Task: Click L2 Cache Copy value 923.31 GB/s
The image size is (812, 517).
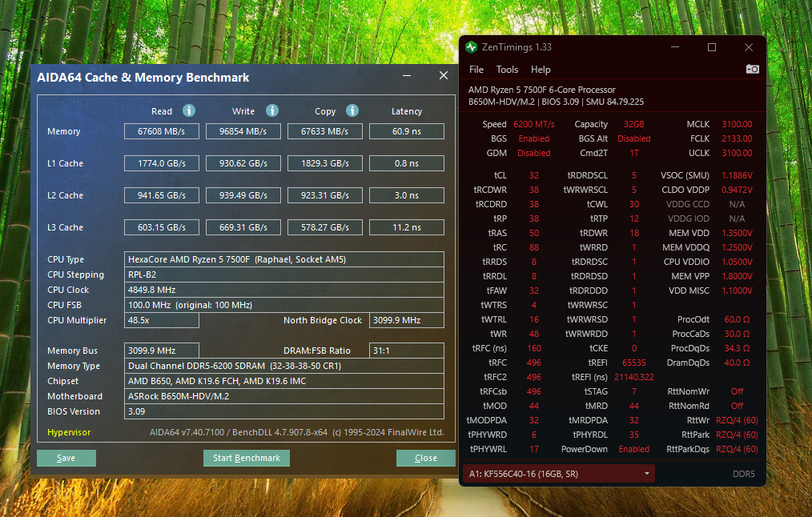Action: 324,195
